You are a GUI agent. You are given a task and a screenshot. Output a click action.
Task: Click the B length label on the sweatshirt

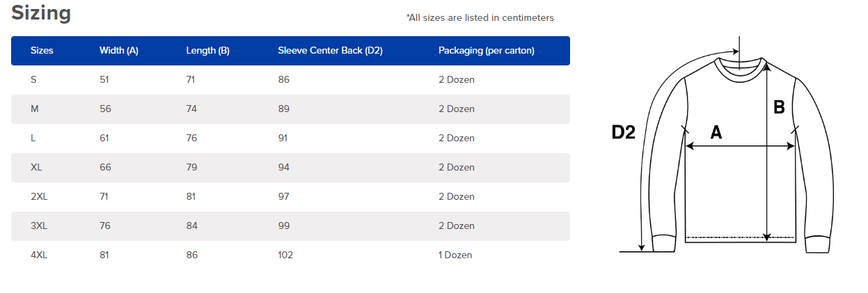point(780,107)
